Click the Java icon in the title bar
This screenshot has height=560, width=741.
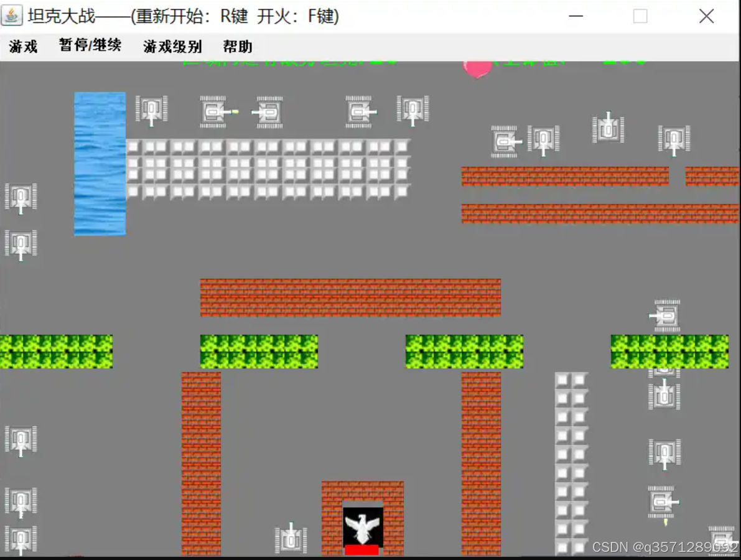point(12,16)
